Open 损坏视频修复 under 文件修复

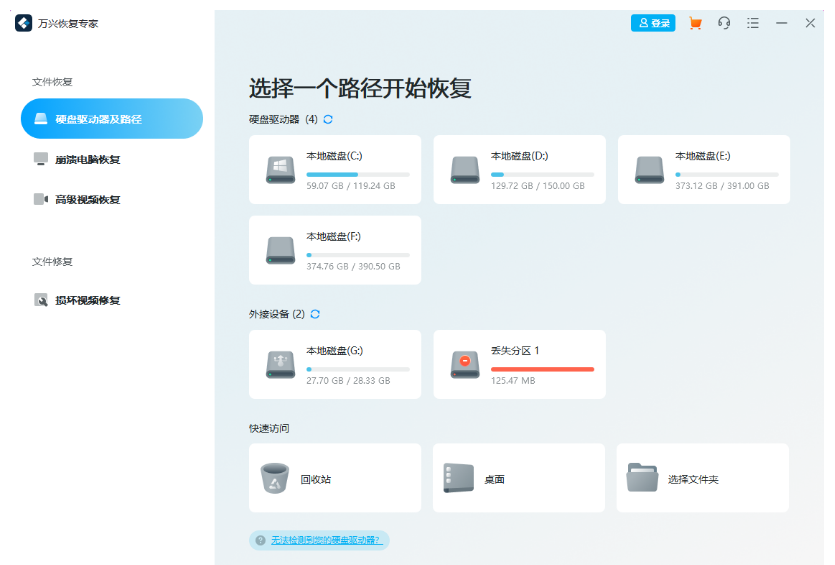click(87, 300)
